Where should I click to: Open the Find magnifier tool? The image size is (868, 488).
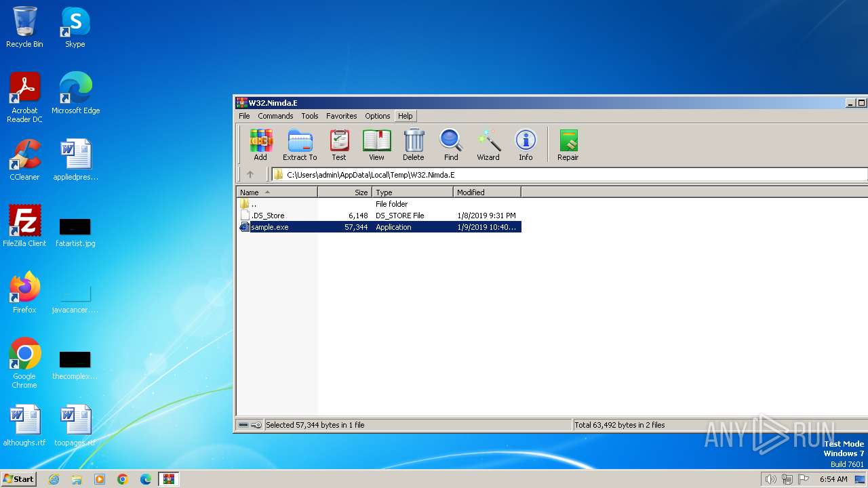click(x=451, y=145)
